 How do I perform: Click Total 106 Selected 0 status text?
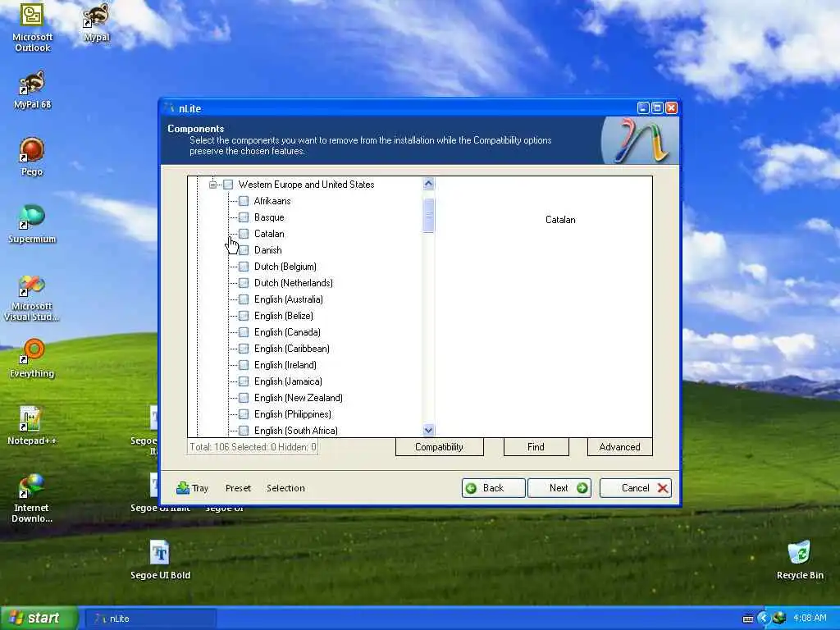pyautogui.click(x=253, y=447)
